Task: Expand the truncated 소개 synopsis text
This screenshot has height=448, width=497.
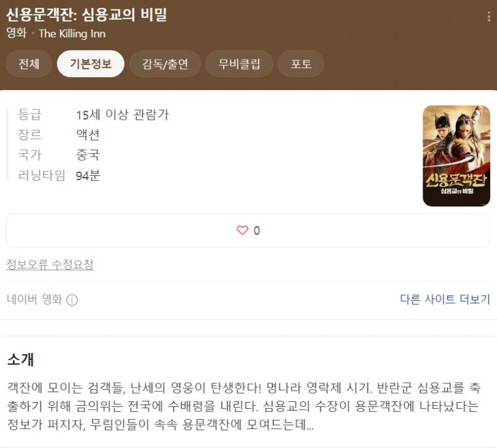Action: [244, 406]
